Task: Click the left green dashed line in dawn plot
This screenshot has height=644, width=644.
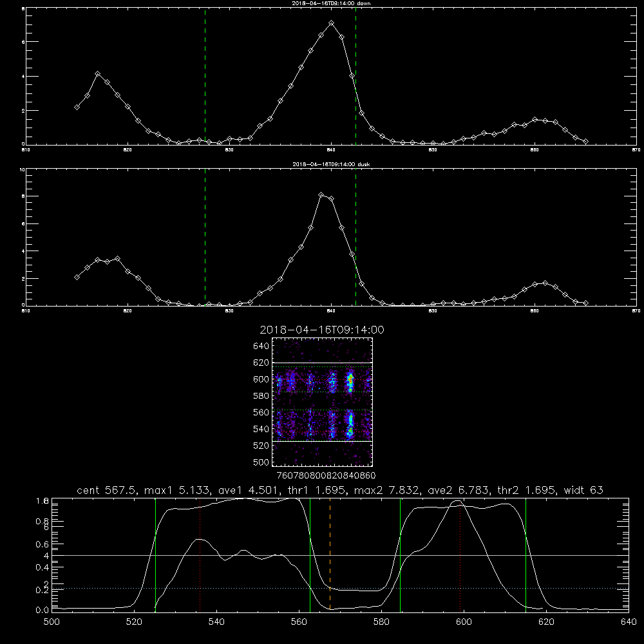Action: [205, 76]
